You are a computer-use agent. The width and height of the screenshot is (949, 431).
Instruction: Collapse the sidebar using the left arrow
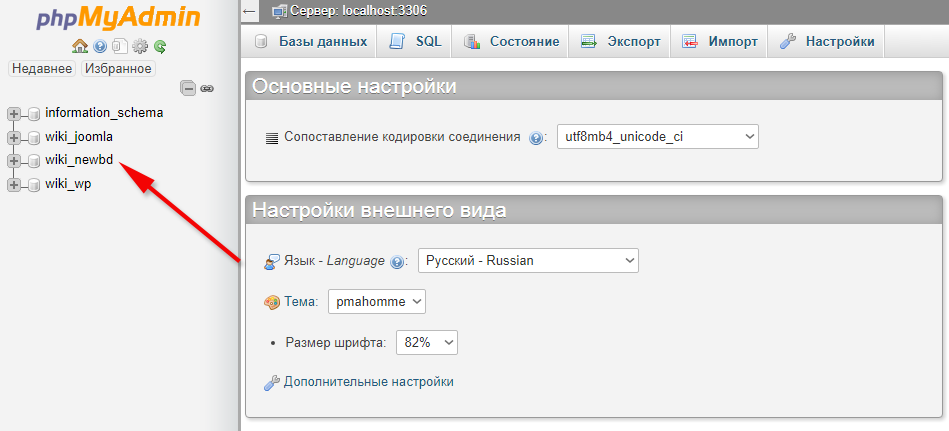[249, 12]
